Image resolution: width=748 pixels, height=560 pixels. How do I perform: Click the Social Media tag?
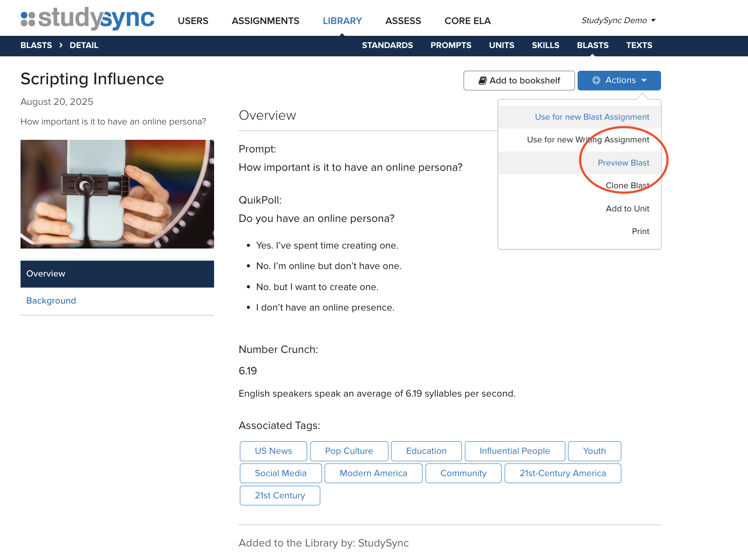tap(280, 474)
